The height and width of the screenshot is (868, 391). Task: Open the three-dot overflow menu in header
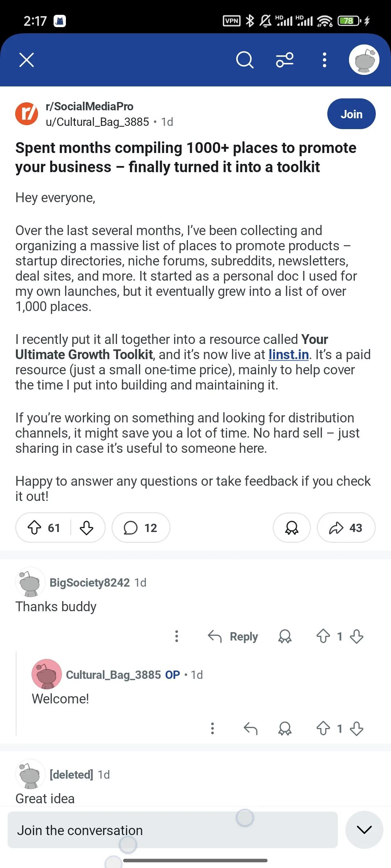click(324, 60)
